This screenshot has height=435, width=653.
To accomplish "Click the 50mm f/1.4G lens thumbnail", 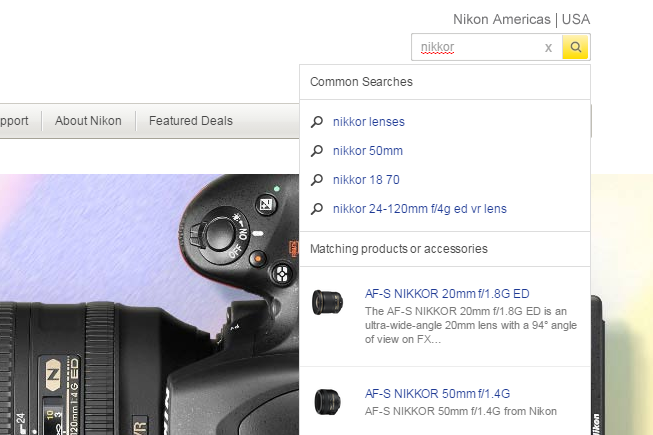I will (x=327, y=402).
